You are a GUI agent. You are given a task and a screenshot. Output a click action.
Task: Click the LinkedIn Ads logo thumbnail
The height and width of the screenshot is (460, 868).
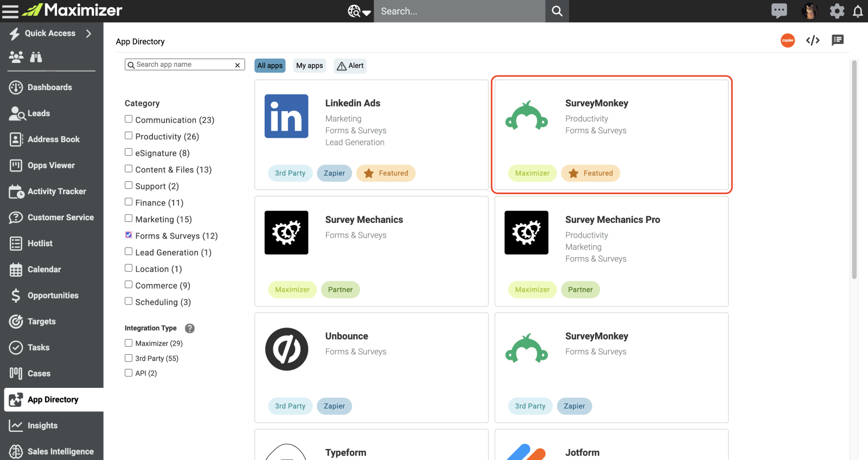[286, 116]
